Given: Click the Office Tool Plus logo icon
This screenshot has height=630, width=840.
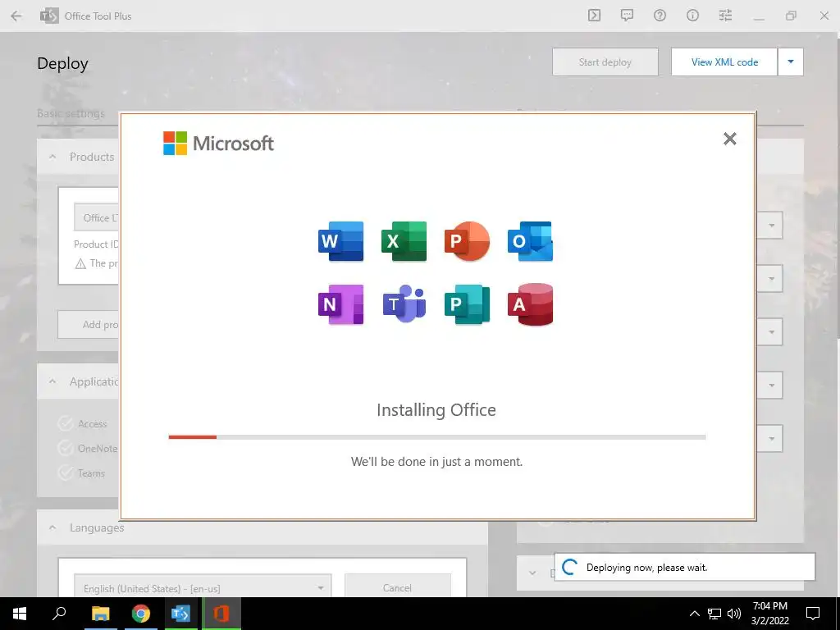Looking at the screenshot, I should tap(49, 16).
